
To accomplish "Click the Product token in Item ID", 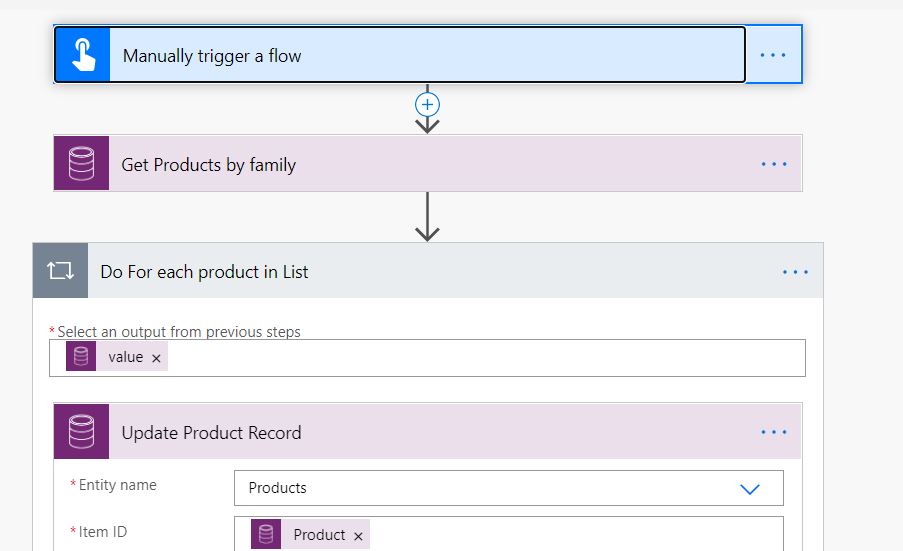I will click(x=310, y=534).
